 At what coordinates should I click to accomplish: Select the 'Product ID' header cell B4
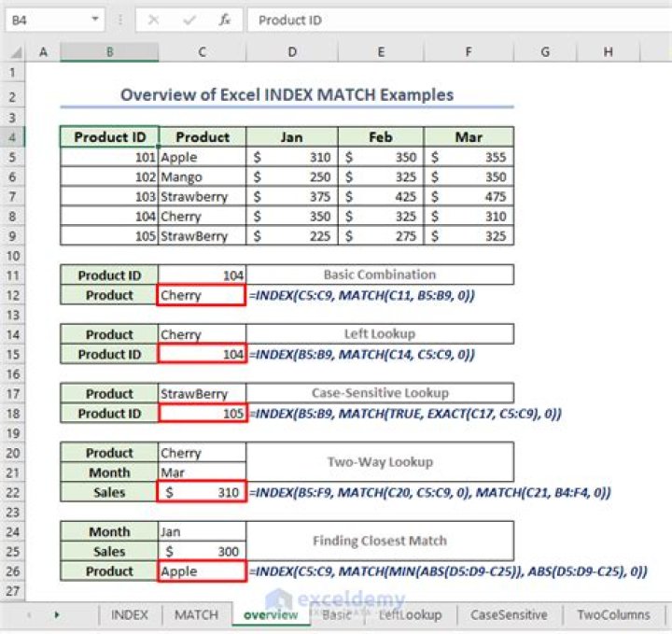point(110,137)
